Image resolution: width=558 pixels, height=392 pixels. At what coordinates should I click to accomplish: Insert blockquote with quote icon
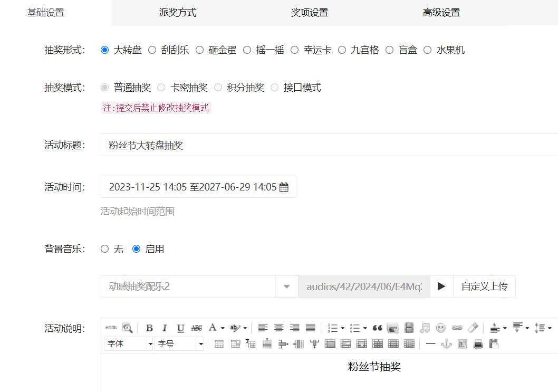coord(377,328)
